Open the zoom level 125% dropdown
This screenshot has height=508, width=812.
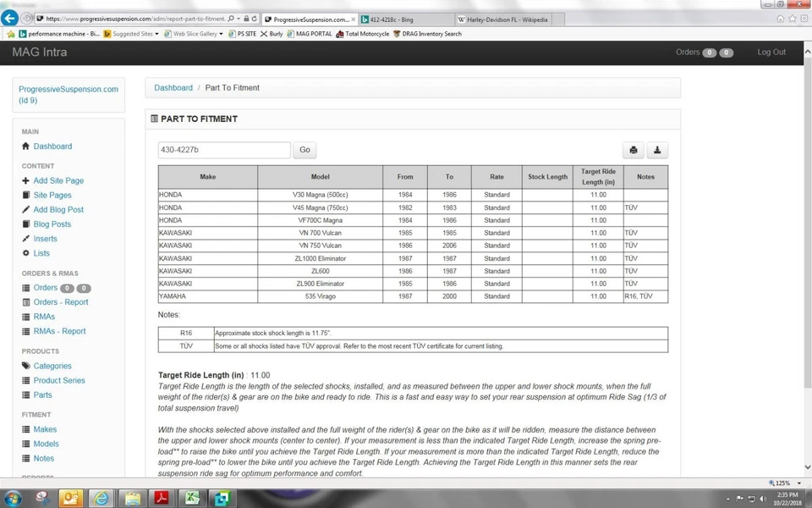tap(799, 483)
